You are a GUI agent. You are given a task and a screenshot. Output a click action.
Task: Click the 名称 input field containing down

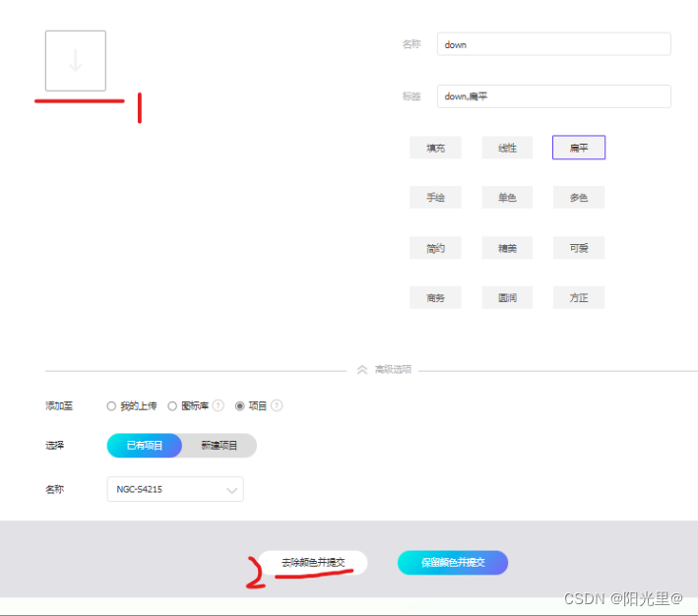point(553,44)
